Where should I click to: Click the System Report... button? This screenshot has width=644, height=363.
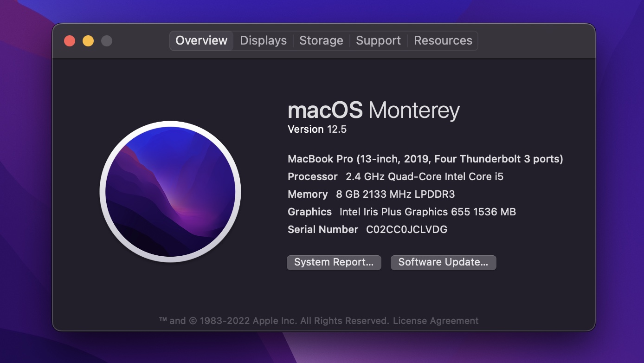click(334, 262)
